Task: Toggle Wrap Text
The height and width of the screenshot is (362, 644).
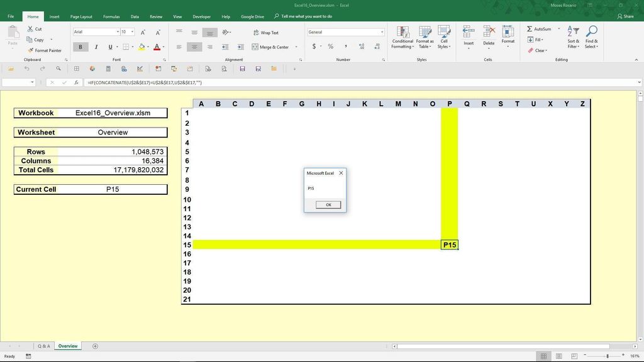Action: click(x=266, y=33)
